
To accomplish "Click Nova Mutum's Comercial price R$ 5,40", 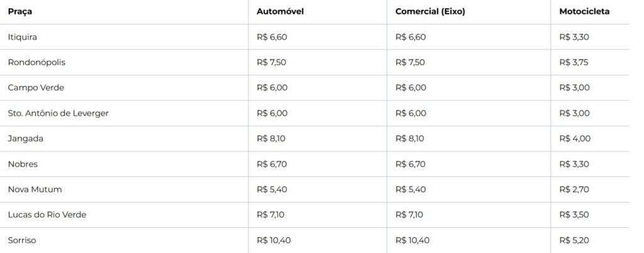I will [411, 189].
